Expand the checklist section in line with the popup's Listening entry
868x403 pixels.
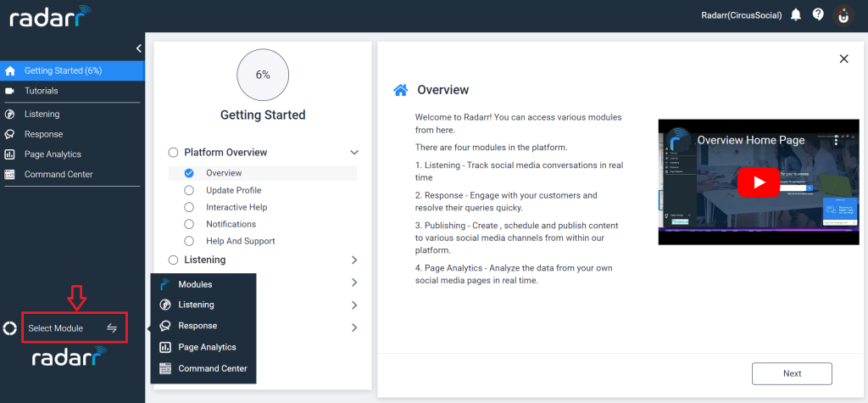(354, 305)
